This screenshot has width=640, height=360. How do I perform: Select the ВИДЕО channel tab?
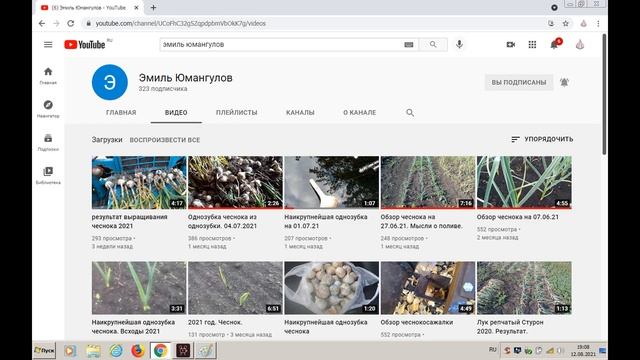click(x=176, y=113)
